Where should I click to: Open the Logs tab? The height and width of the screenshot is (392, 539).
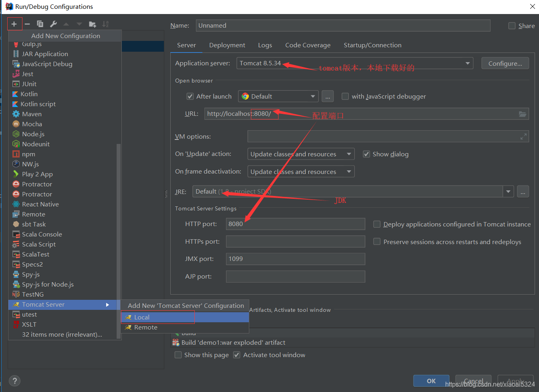[x=265, y=45]
